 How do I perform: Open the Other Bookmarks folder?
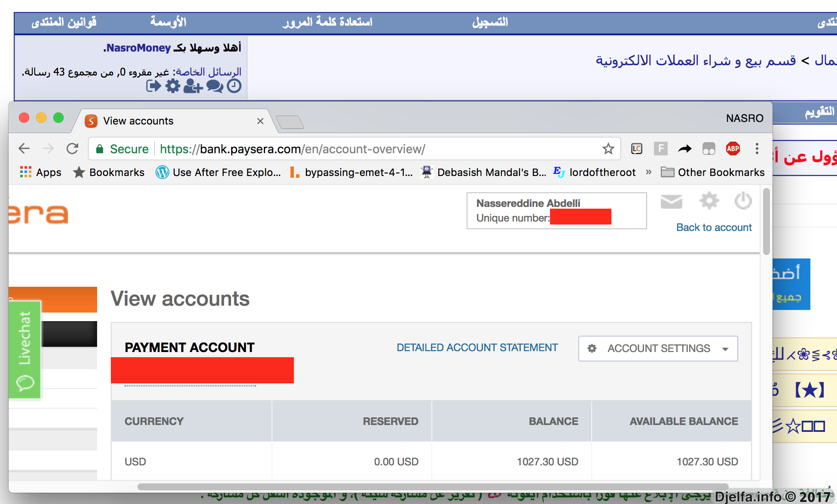(x=713, y=172)
